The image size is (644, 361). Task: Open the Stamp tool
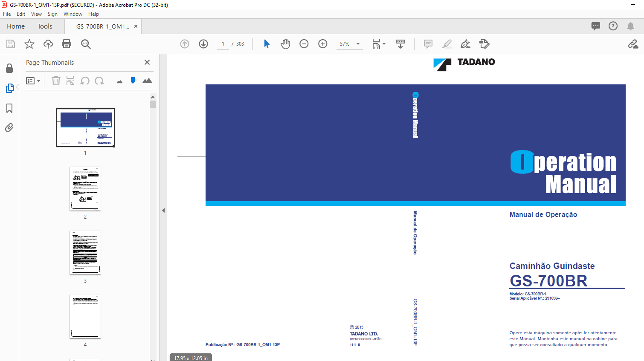coord(484,44)
